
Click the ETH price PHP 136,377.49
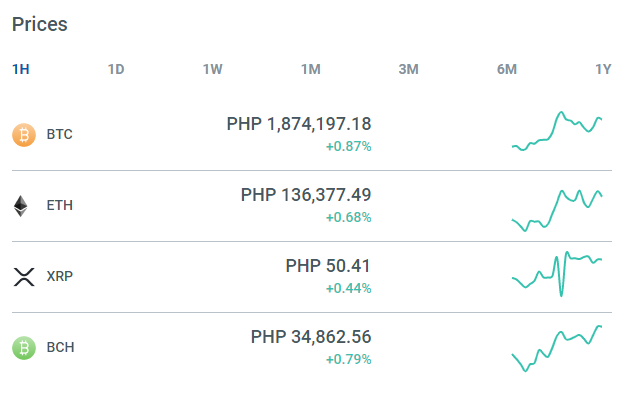pyautogui.click(x=306, y=195)
